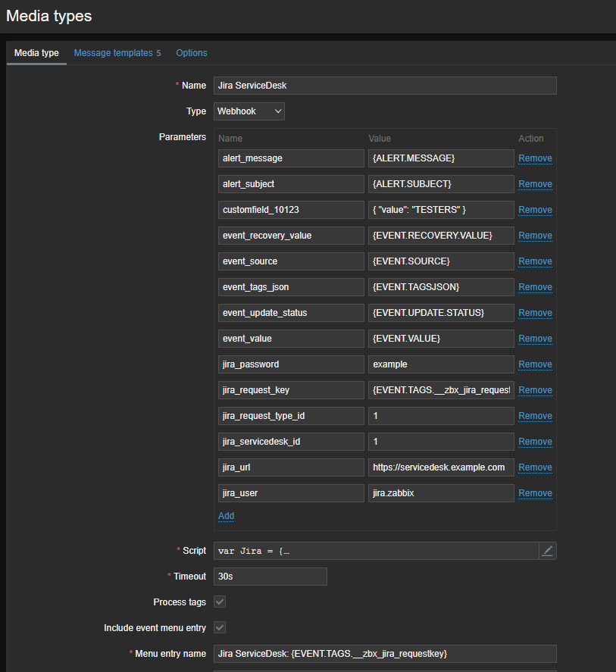Click the event_source parameter name field
Screen dimensions: 616x672
tap(291, 261)
